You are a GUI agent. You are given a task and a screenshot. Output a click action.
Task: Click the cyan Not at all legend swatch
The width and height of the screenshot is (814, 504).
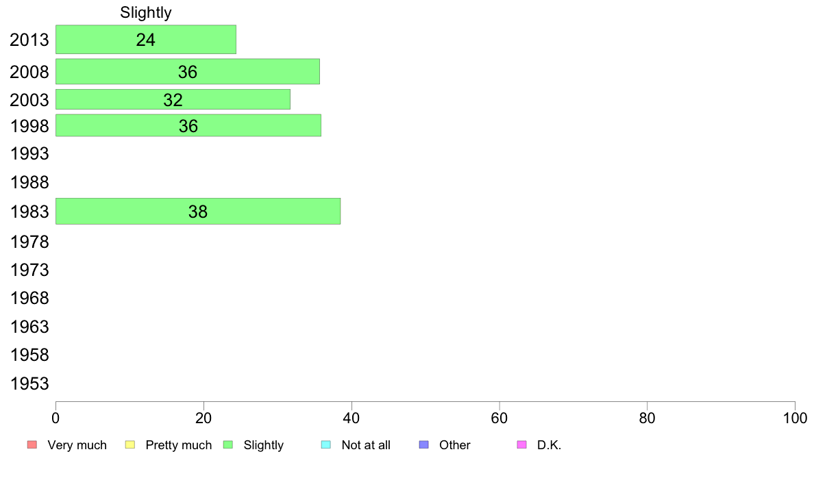(326, 445)
